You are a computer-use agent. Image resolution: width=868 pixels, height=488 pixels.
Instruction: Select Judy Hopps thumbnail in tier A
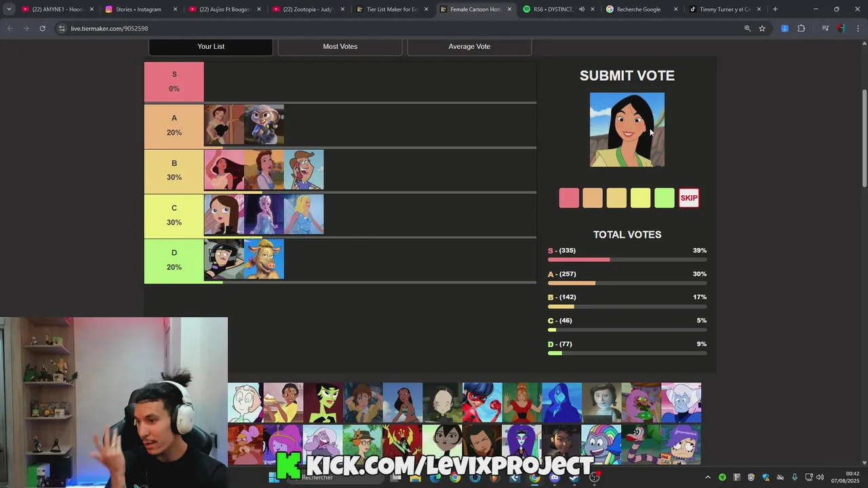coord(264,125)
